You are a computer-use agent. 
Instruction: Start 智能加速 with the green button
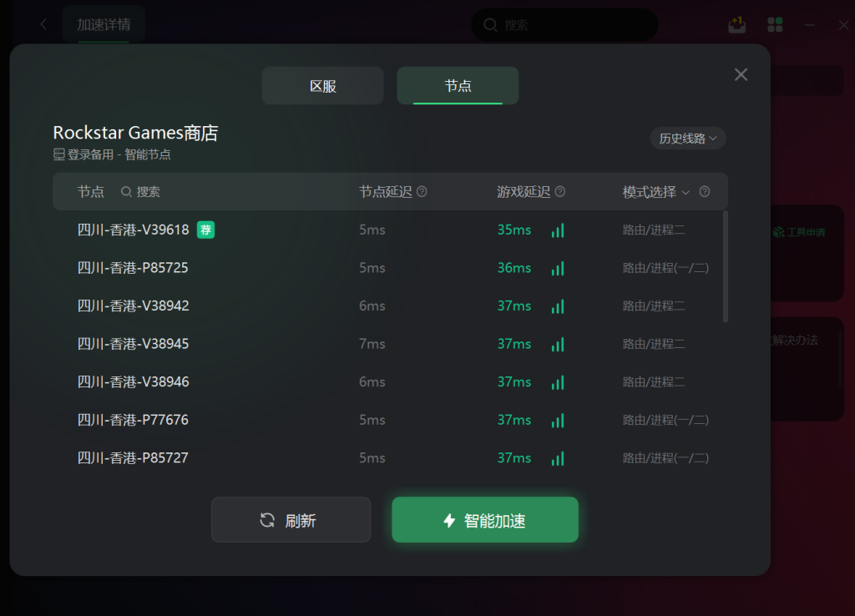pyautogui.click(x=485, y=519)
